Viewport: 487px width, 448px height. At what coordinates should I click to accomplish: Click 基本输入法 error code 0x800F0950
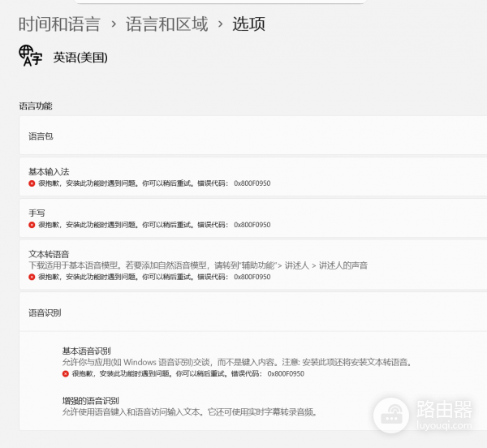[252, 183]
